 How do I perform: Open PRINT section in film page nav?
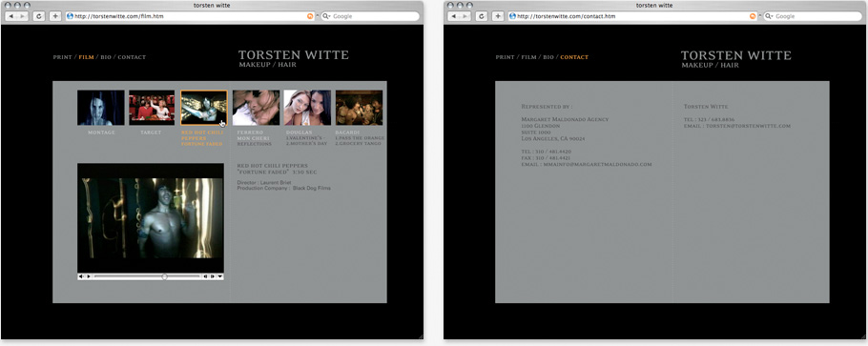(63, 57)
